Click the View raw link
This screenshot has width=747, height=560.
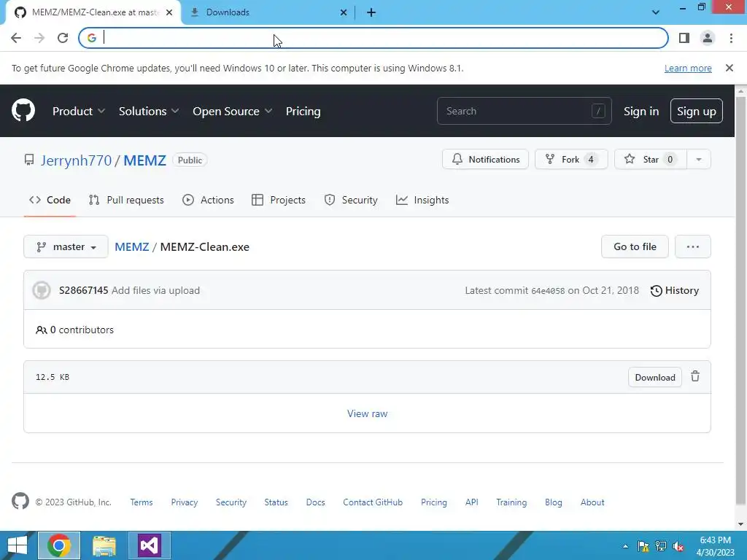pos(368,413)
